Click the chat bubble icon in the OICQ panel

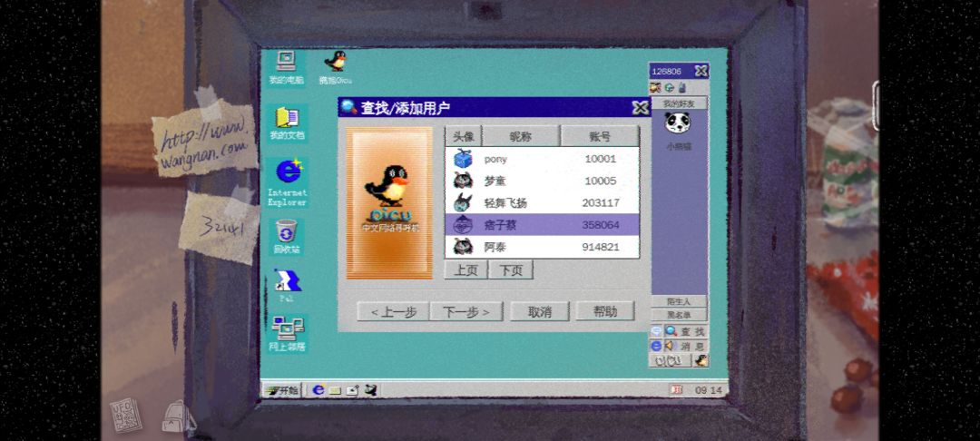656,332
